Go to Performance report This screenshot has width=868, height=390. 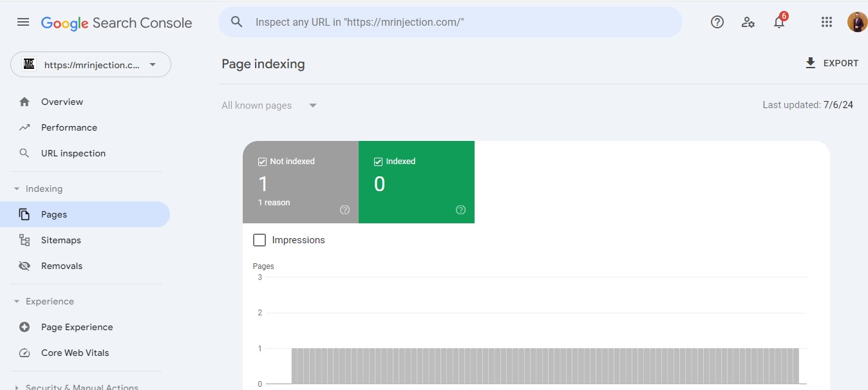pyautogui.click(x=69, y=127)
